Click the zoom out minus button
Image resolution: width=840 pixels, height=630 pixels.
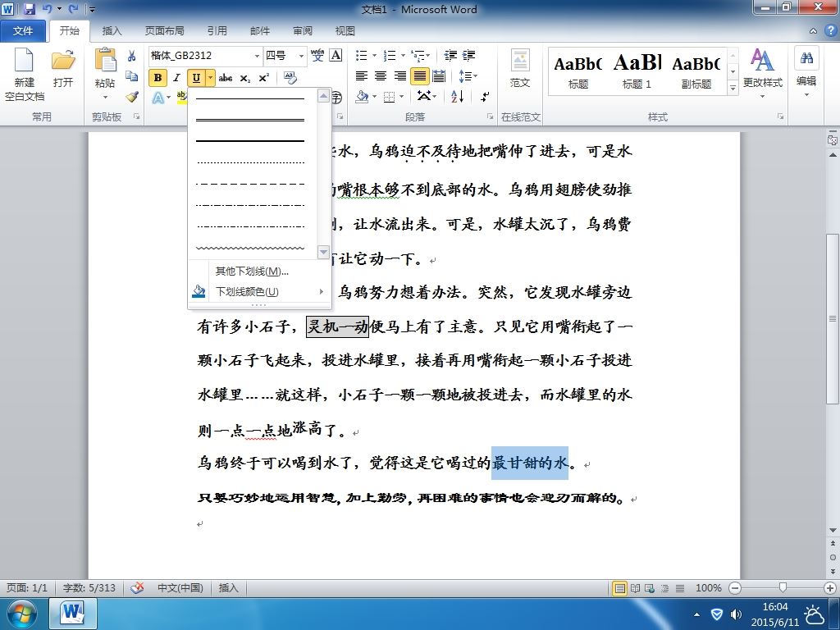pos(735,588)
